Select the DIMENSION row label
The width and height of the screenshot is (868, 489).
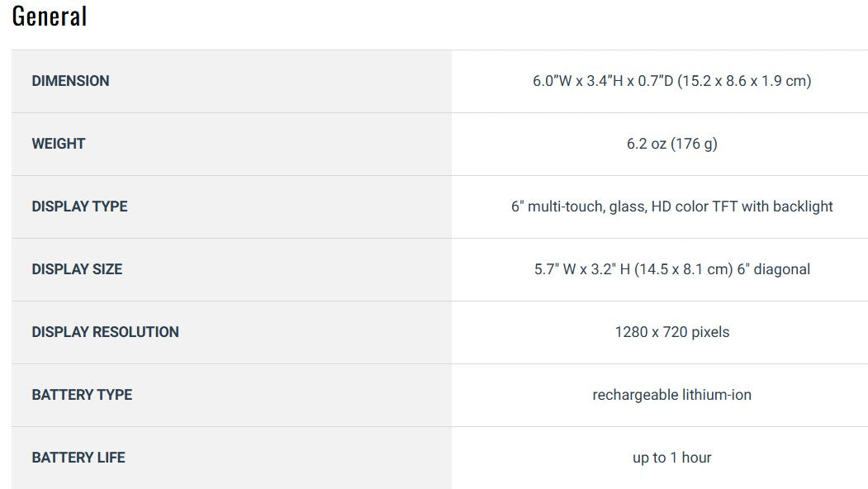[x=70, y=81]
